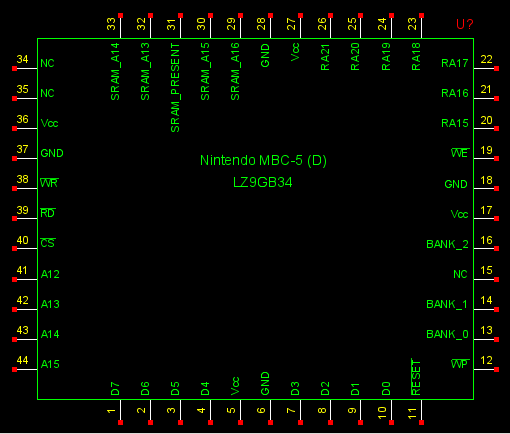Select pin number 31
The height and width of the screenshot is (434, 510).
pos(171,24)
